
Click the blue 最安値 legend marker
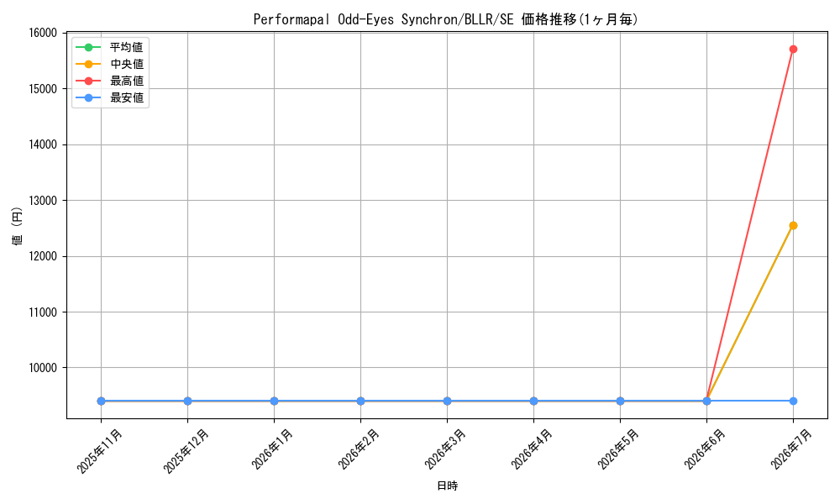(88, 97)
